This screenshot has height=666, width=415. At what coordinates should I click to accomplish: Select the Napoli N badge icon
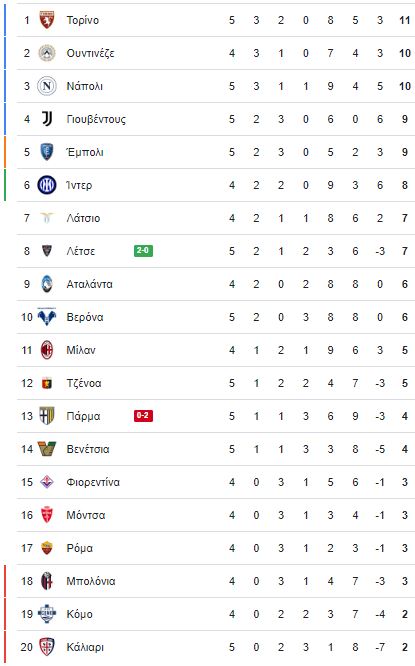click(x=47, y=86)
